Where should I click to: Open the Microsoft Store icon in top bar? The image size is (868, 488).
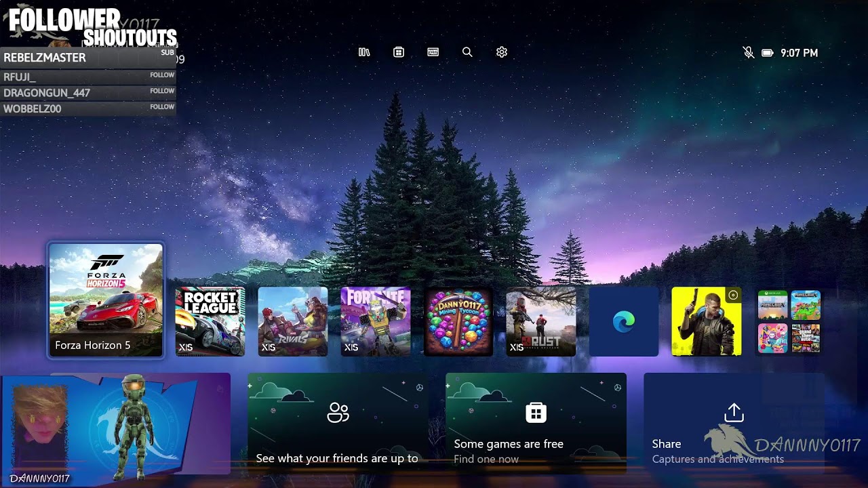tap(399, 52)
